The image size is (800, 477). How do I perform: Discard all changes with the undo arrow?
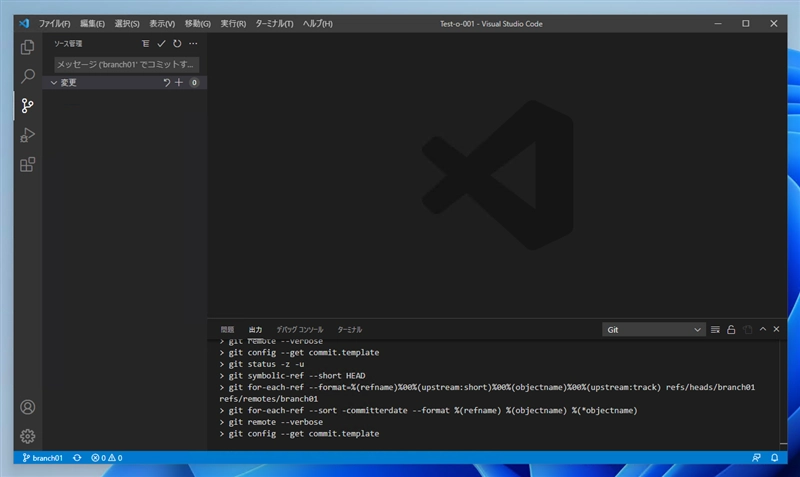pyautogui.click(x=167, y=83)
